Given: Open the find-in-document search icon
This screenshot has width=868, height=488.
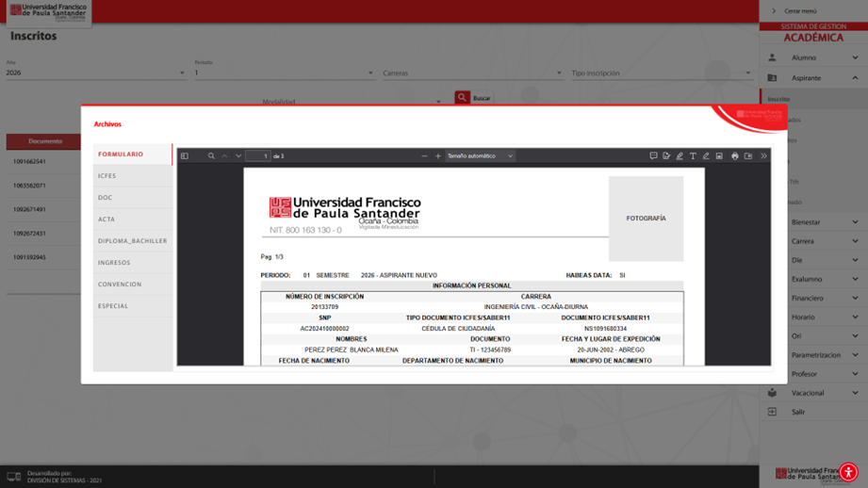Looking at the screenshot, I should [x=211, y=156].
